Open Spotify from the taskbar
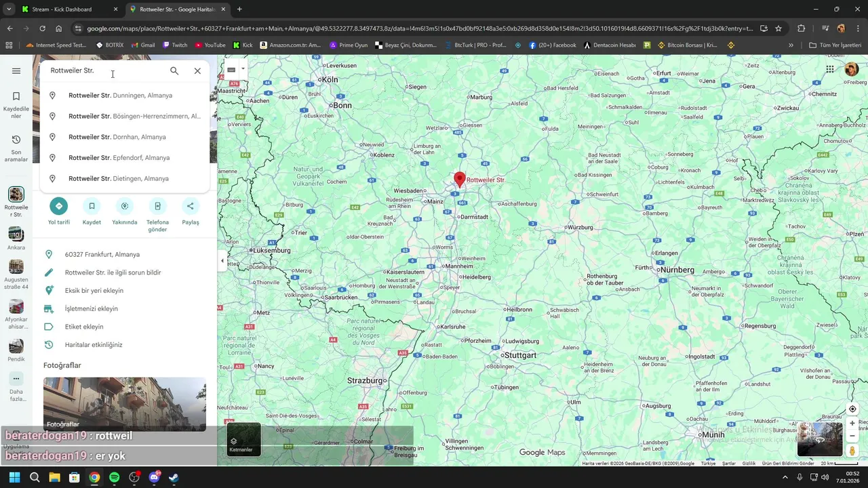Screen dimensions: 868x488 point(114,477)
